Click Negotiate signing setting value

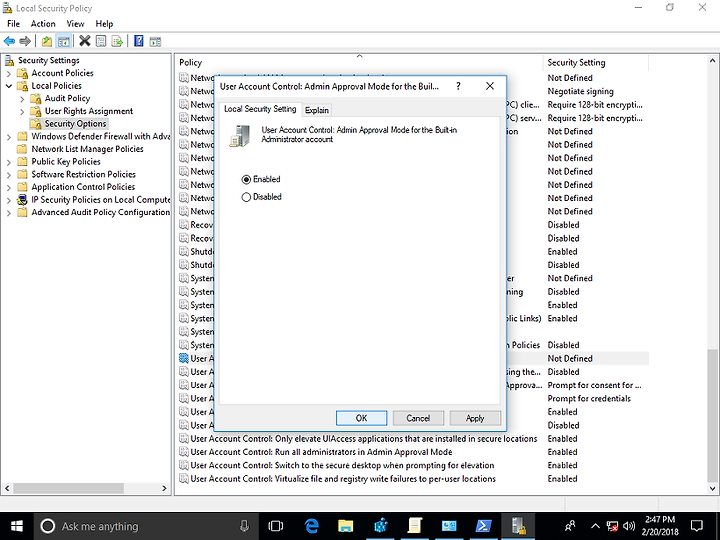580,91
